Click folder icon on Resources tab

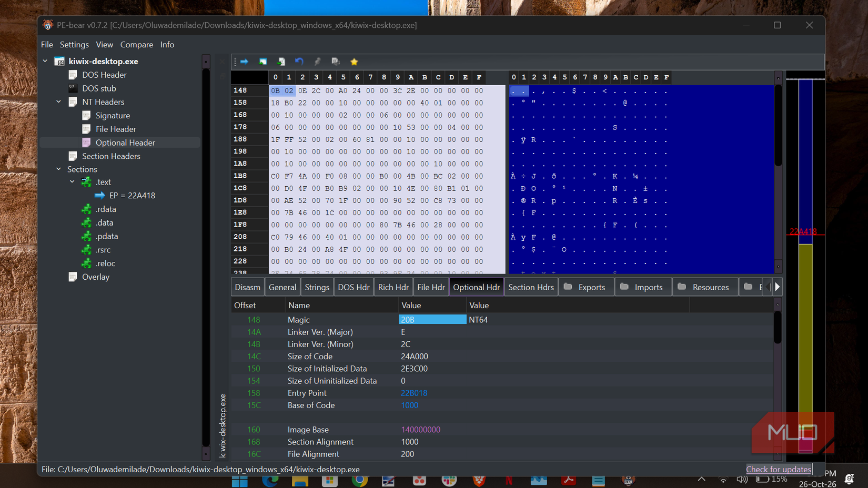coord(682,287)
